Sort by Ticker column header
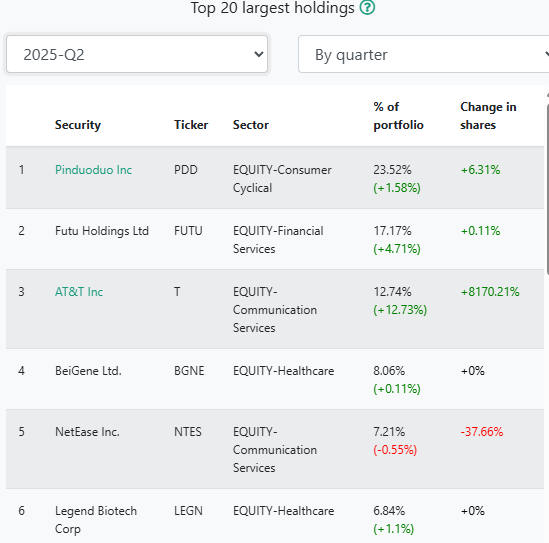 [191, 125]
